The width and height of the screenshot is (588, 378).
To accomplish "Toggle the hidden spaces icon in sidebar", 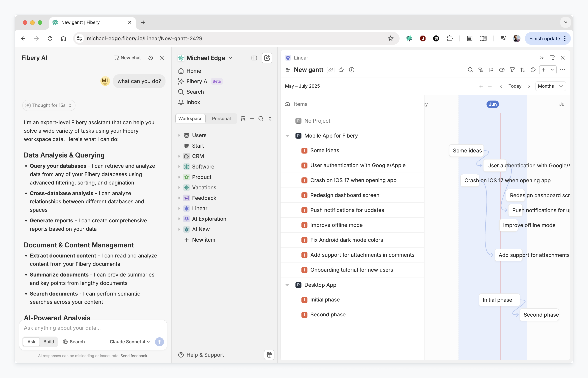I will click(243, 119).
